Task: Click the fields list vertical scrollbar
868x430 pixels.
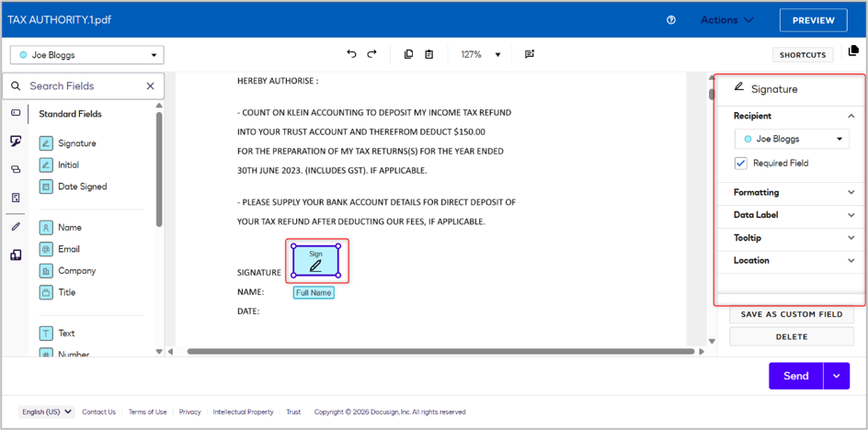Action: pyautogui.click(x=159, y=169)
